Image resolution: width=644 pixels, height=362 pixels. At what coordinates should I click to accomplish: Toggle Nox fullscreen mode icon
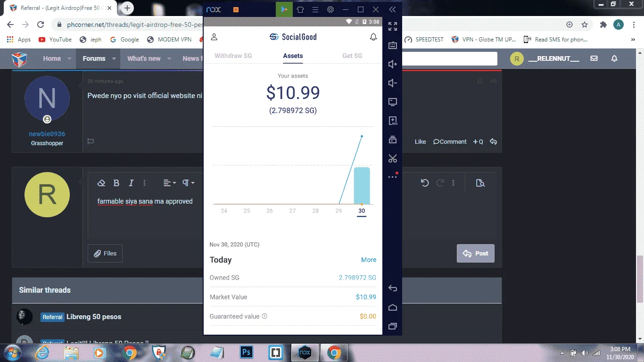point(393,26)
